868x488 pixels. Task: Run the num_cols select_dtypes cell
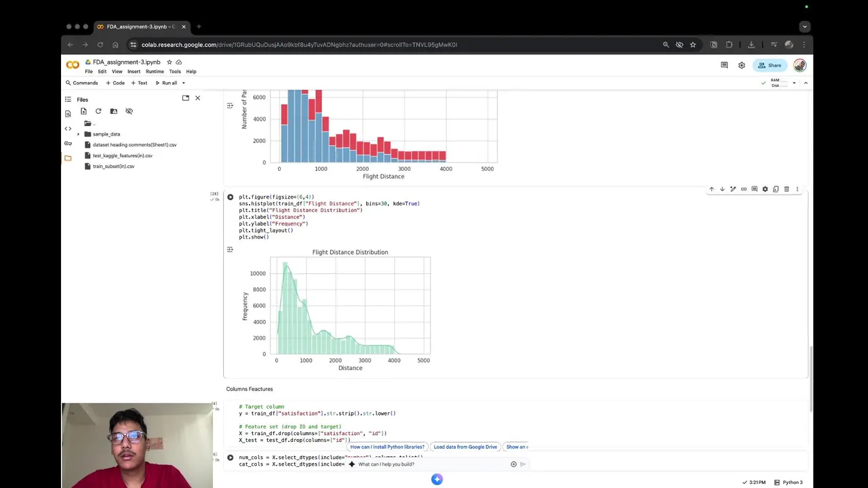click(x=230, y=457)
